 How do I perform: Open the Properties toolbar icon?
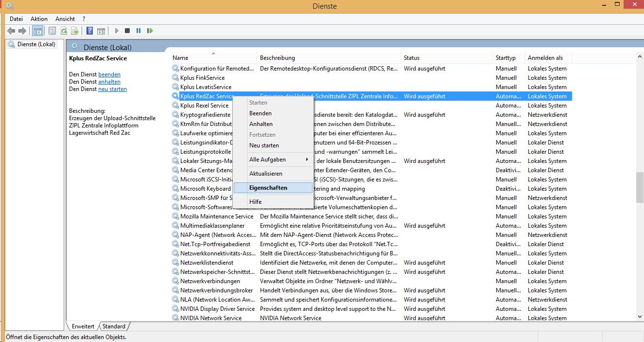coord(52,31)
